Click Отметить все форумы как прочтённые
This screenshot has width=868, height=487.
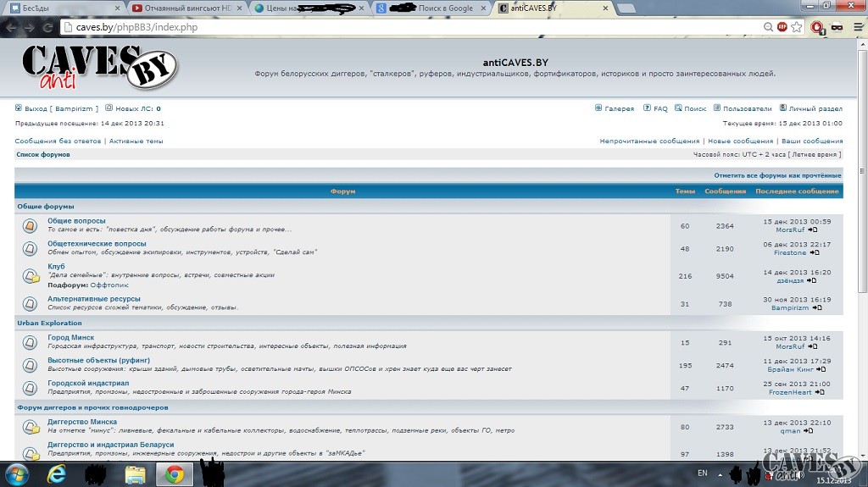pos(777,175)
